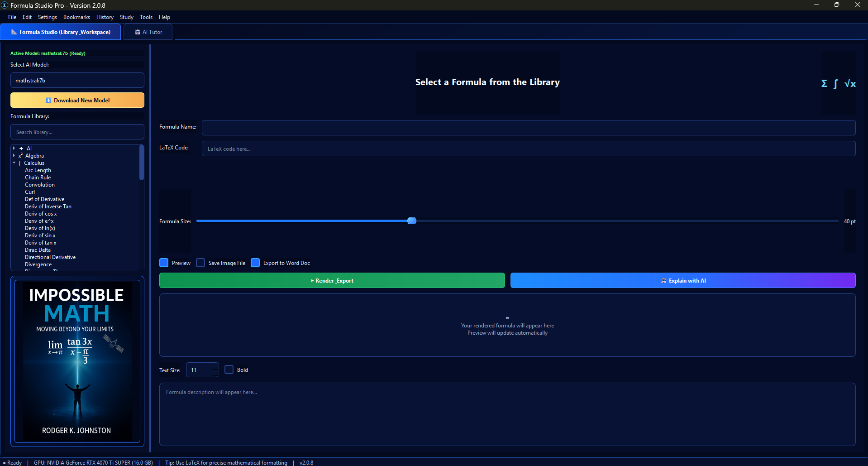Click the Formula Size slider handle

click(x=412, y=221)
